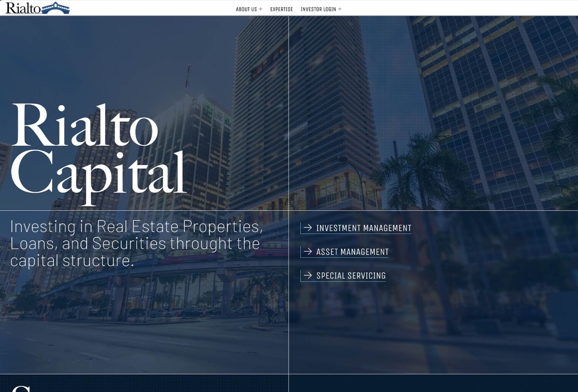Click the arrow icon beside Investment Management
578x392 pixels.
coord(308,228)
